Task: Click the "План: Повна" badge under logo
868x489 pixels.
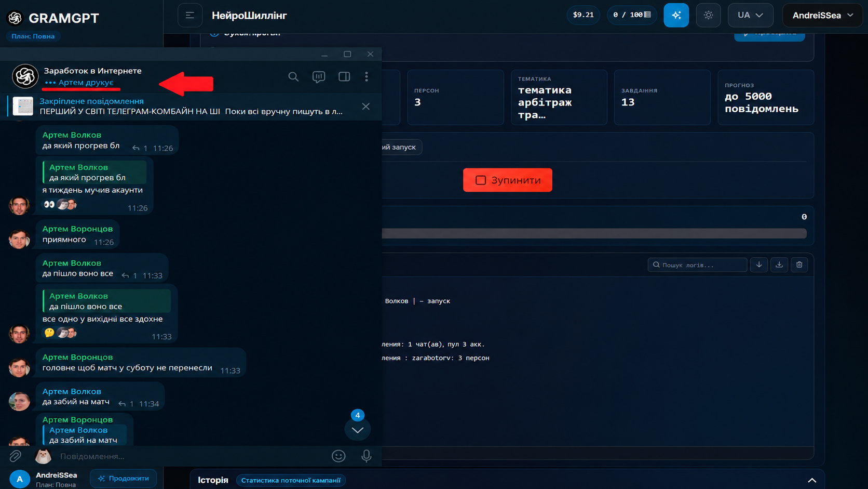Action: coord(33,36)
